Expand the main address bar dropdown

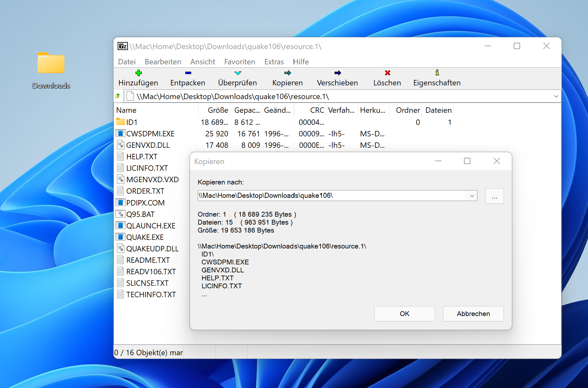click(556, 96)
